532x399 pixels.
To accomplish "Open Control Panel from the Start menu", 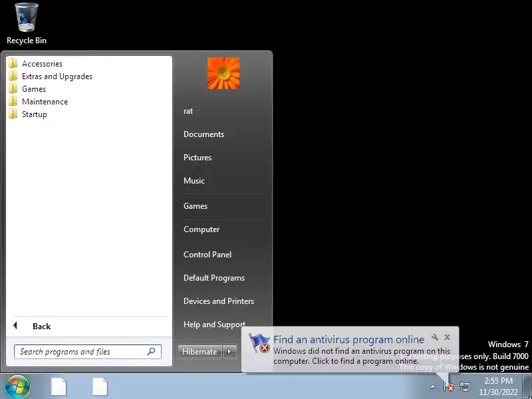I will 207,255.
